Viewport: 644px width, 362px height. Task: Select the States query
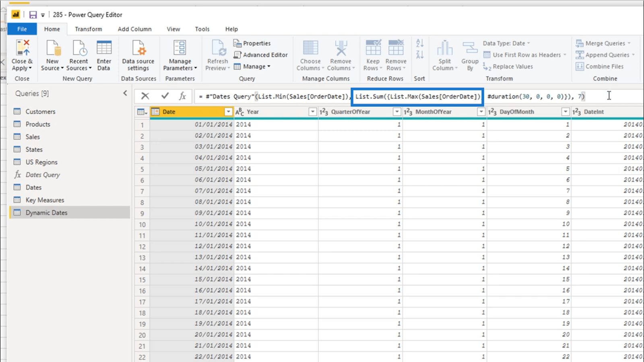click(x=70, y=149)
